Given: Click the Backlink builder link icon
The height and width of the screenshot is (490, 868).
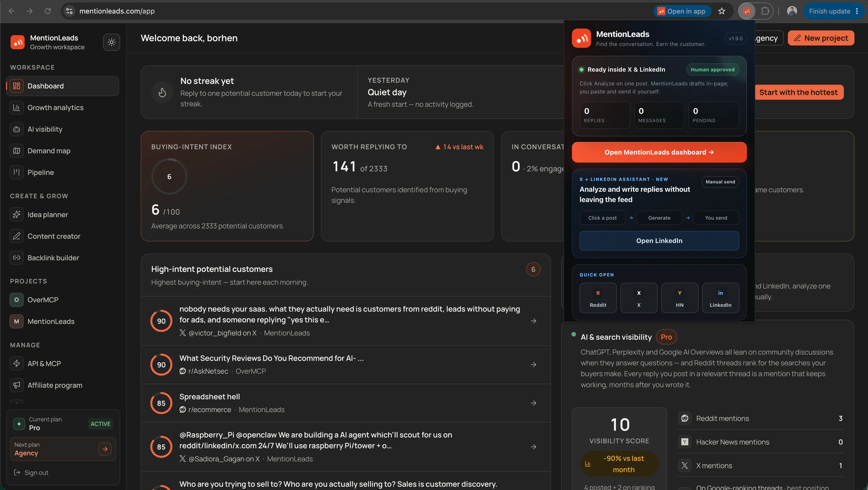Looking at the screenshot, I should tap(17, 258).
